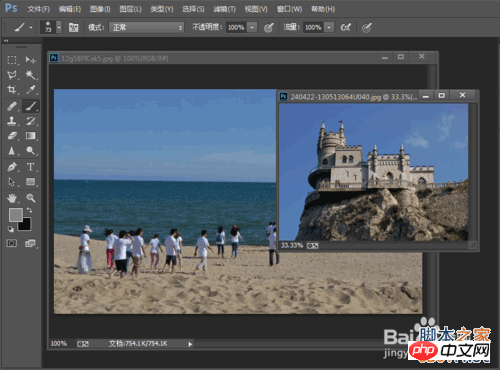Toggle pressure for brush size
Image resolution: width=500 pixels, height=370 pixels.
[367, 28]
